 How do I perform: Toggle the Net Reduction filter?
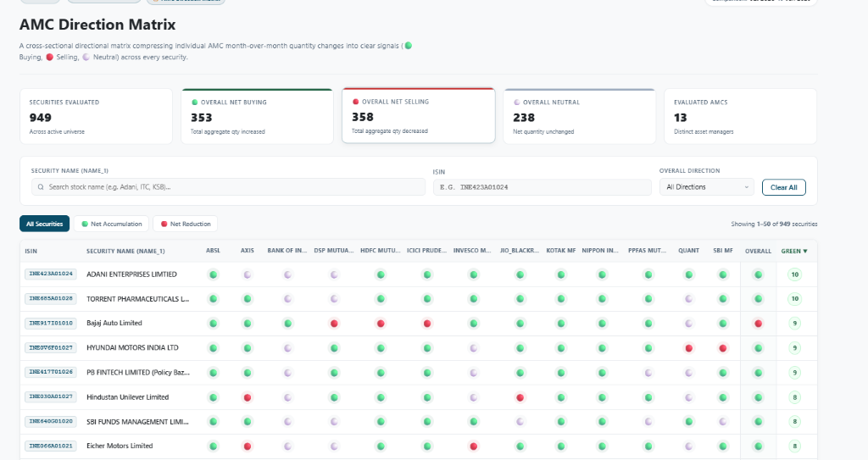click(186, 224)
